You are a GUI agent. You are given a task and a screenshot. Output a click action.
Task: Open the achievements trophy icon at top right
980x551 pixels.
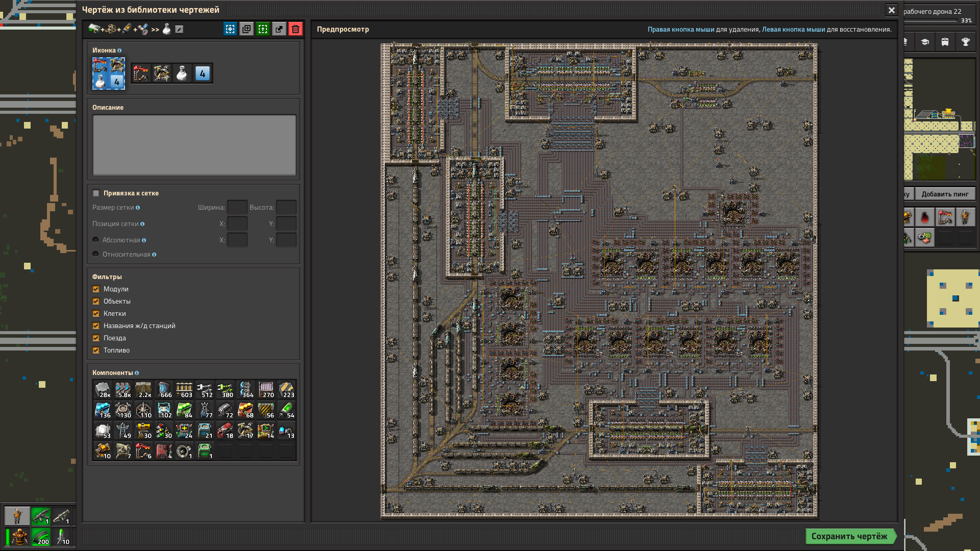tap(965, 42)
